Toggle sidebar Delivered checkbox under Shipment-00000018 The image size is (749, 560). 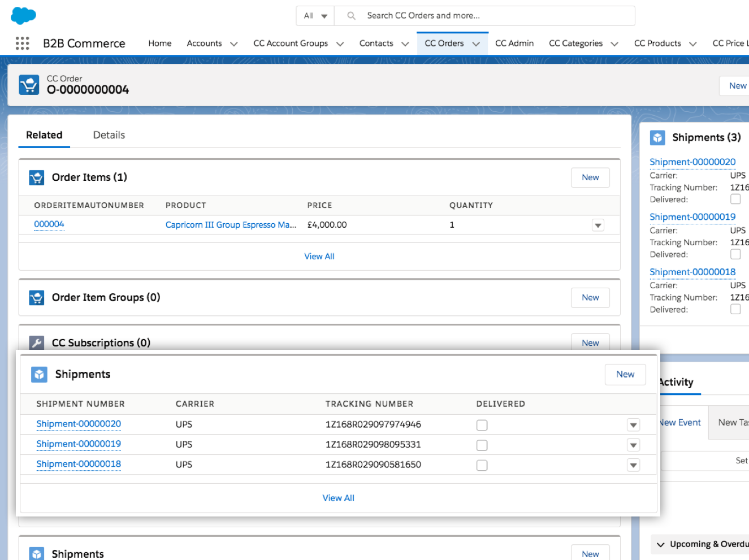pos(735,309)
